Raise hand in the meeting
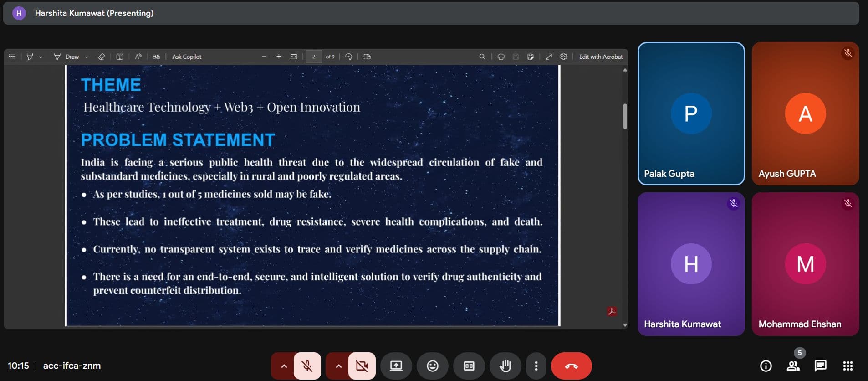 pos(505,366)
